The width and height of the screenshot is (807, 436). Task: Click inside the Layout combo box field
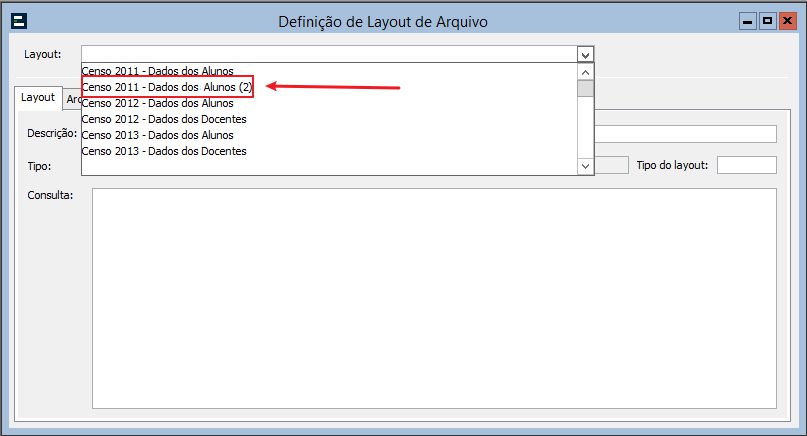[x=329, y=55]
